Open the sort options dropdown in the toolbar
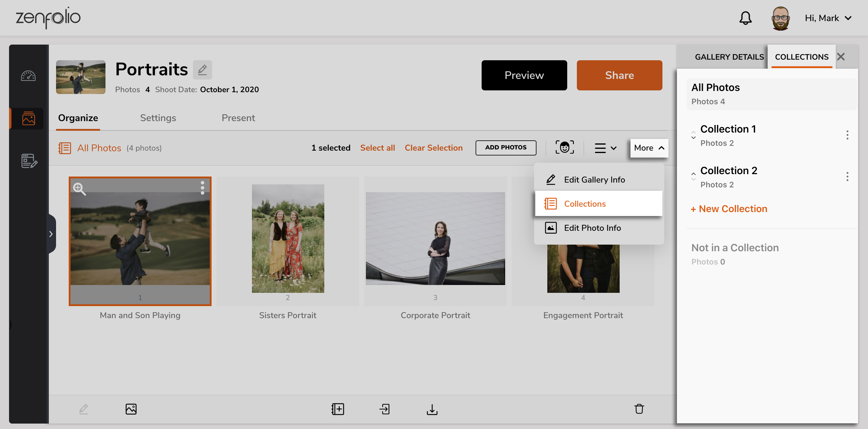 [605, 148]
